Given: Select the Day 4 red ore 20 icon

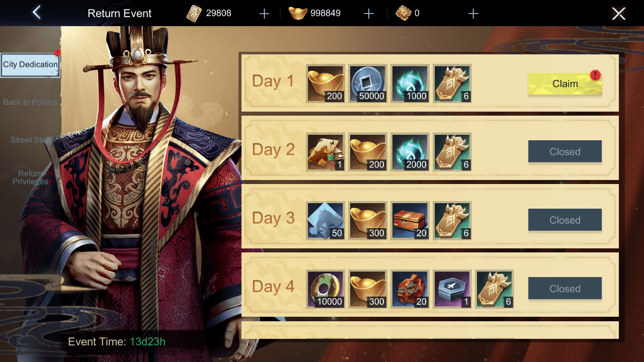Looking at the screenshot, I should pyautogui.click(x=410, y=289).
